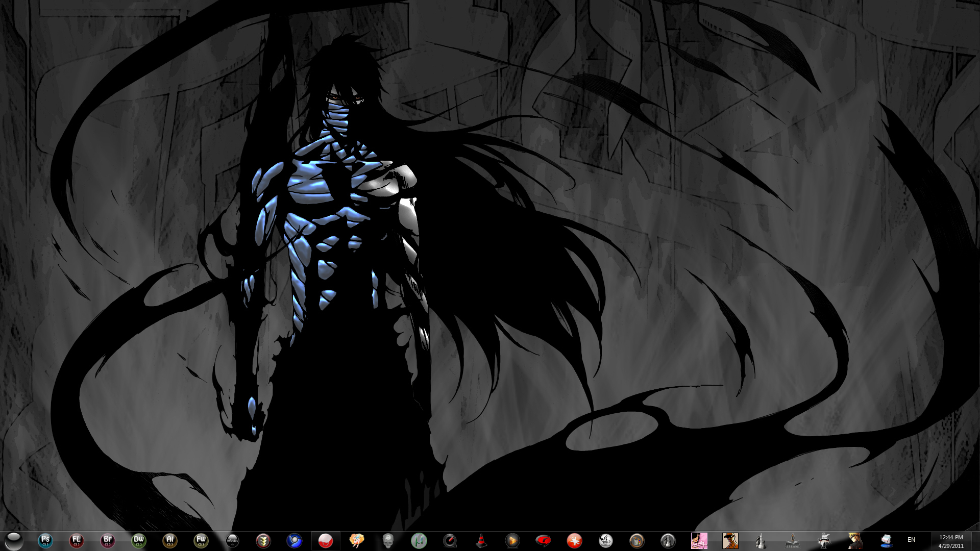The image size is (980, 551).
Task: Launch uTorrent from the taskbar
Action: point(419,540)
